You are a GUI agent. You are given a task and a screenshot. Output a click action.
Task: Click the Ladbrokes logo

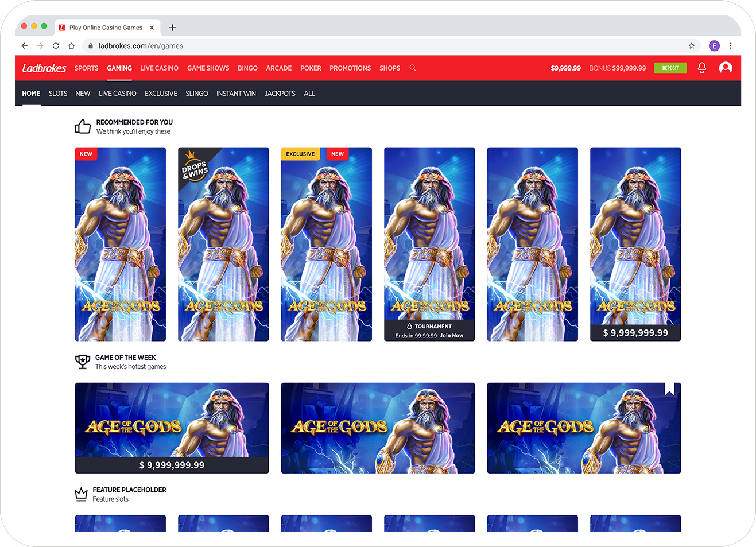[44, 68]
